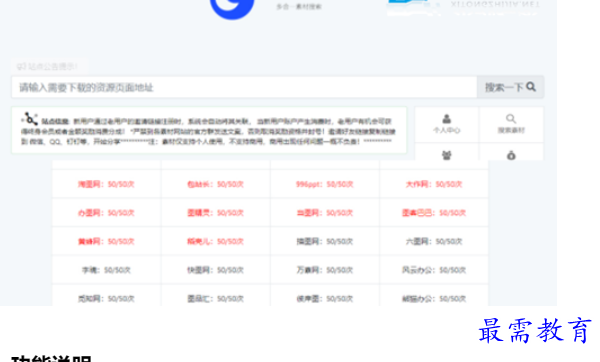Click the money bag icon below 搜索素材
This screenshot has height=362, width=600.
click(x=511, y=155)
